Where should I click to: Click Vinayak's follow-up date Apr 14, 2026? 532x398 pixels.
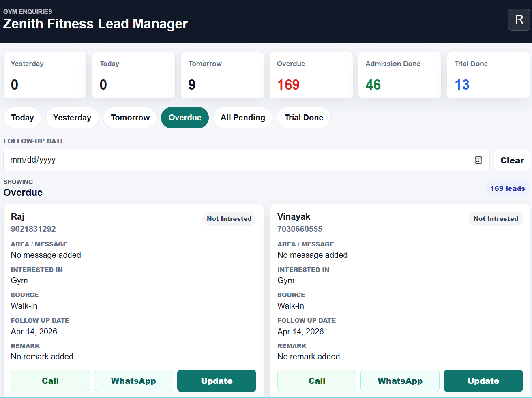point(300,332)
